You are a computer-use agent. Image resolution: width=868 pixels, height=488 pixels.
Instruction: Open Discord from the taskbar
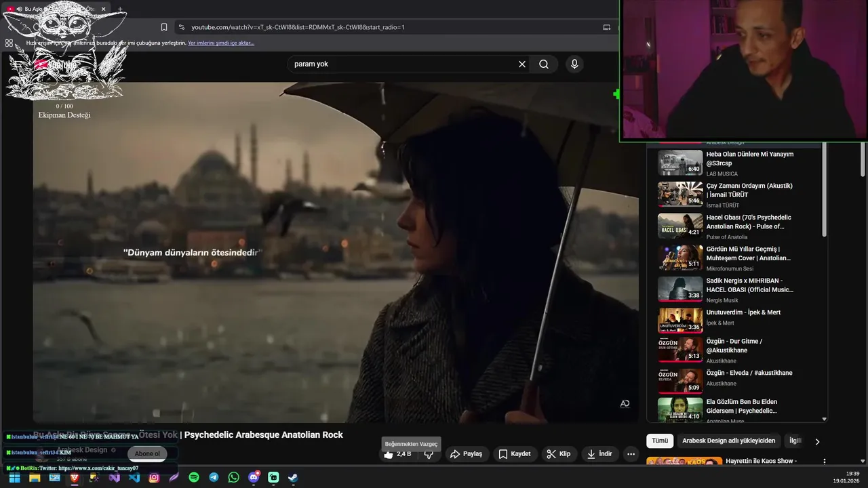(x=254, y=478)
